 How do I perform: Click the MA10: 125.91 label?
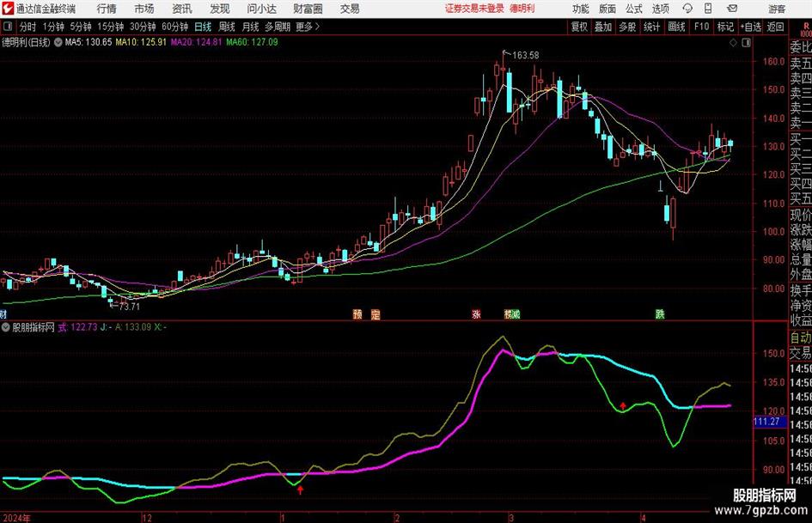tap(141, 42)
